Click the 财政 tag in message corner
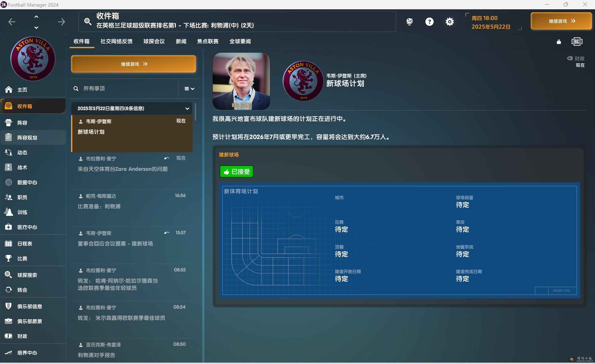The width and height of the screenshot is (595, 364). [576, 58]
